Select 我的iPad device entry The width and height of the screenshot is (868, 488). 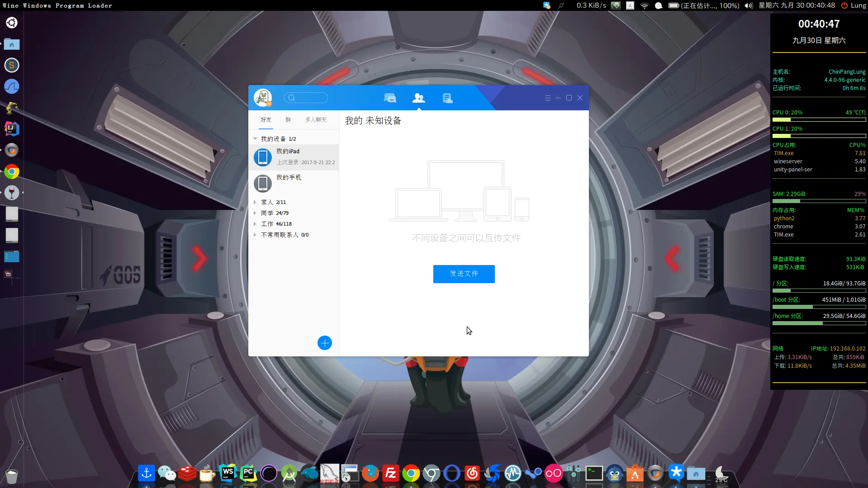coord(294,157)
